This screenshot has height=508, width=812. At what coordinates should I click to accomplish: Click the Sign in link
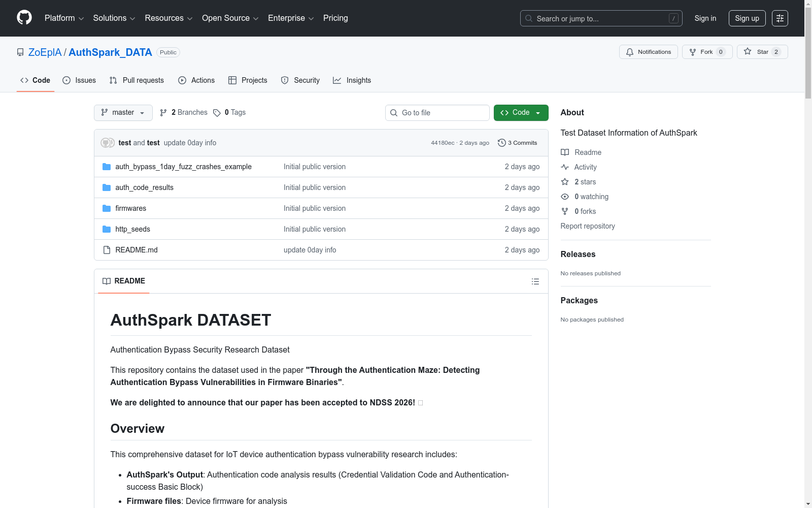(705, 18)
